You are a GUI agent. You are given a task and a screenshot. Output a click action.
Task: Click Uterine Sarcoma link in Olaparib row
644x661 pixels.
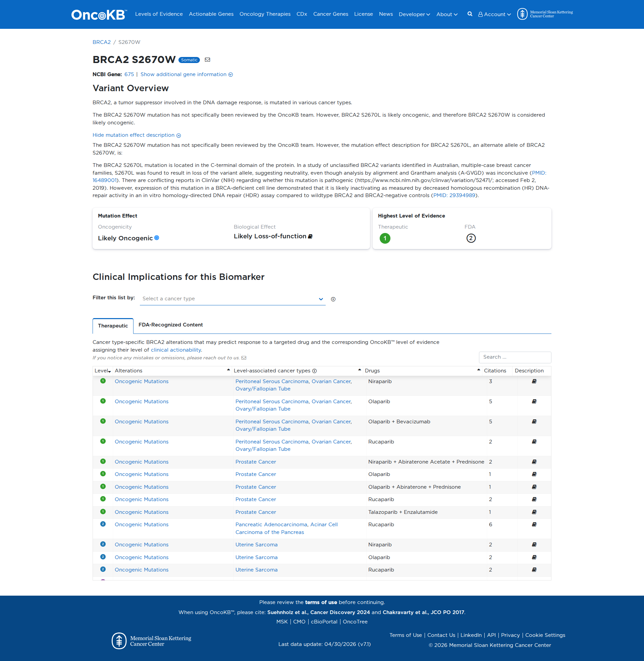click(256, 557)
